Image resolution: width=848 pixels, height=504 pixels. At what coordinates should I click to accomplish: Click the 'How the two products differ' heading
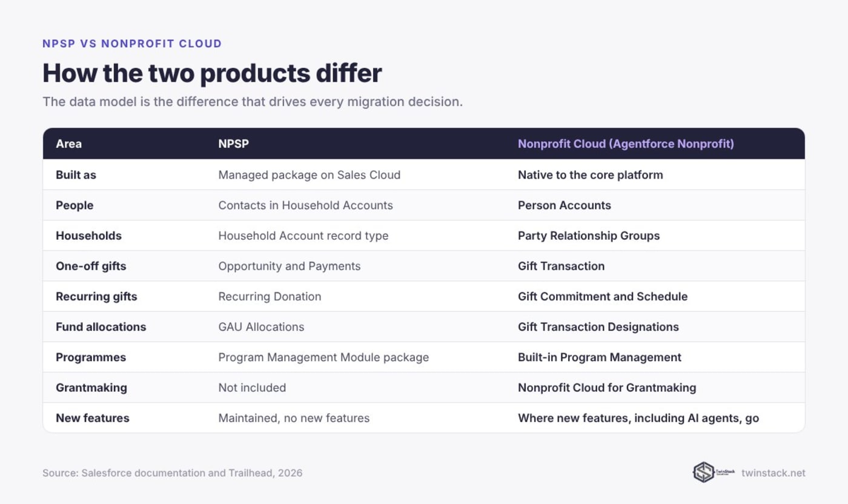[x=212, y=73]
